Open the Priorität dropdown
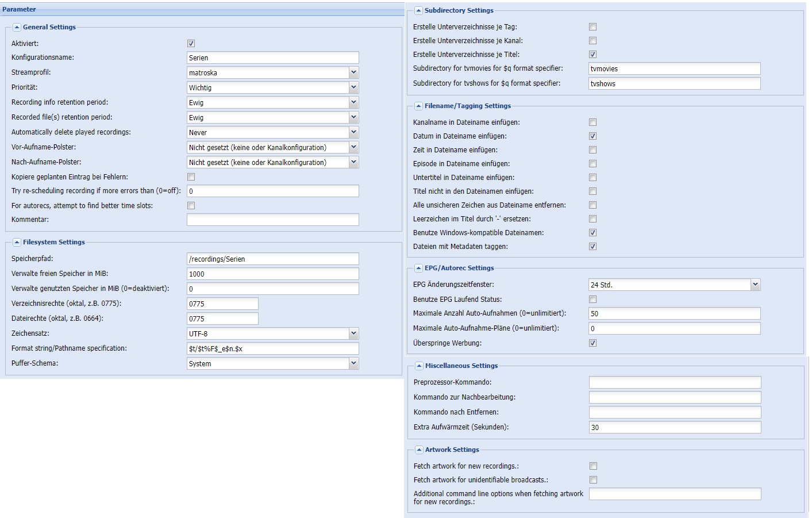The width and height of the screenshot is (812, 518). [353, 87]
